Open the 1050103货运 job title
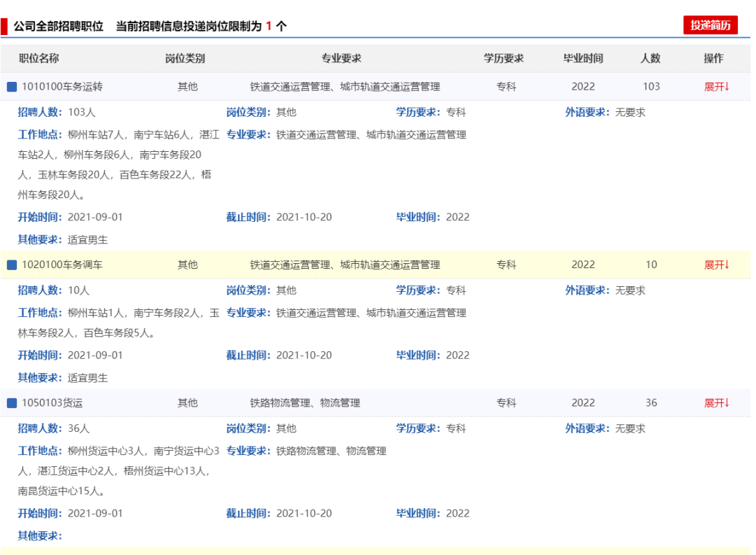The height and width of the screenshot is (555, 756). [52, 403]
